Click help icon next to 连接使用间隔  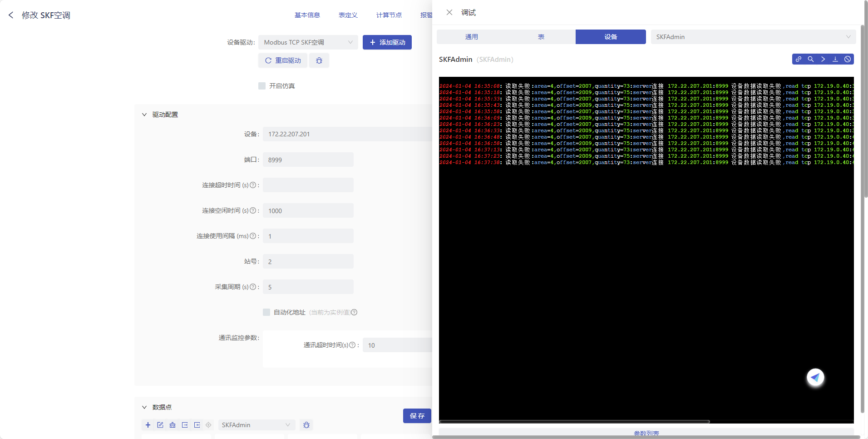(253, 236)
